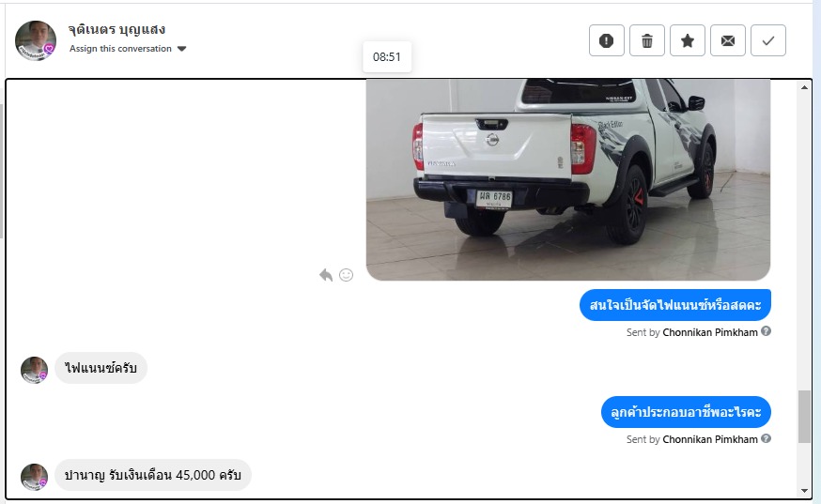821x504 pixels.
Task: Open help icon beside second Chonnikan Pimkham
Action: pyautogui.click(x=766, y=438)
